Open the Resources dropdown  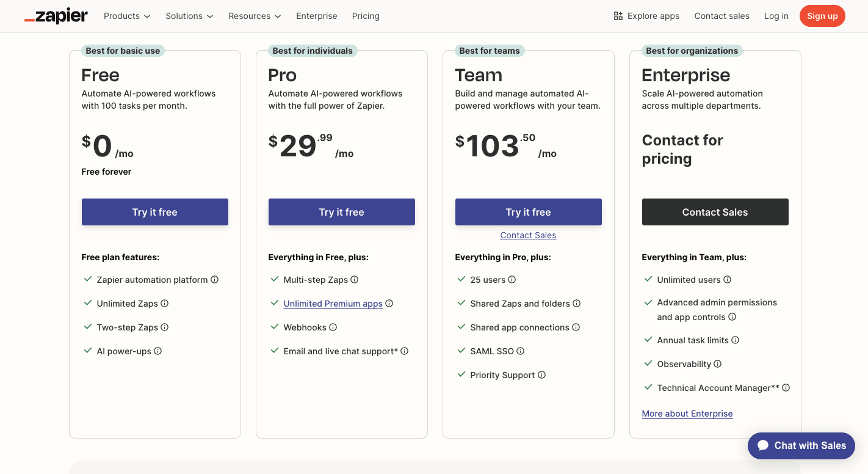(x=255, y=16)
